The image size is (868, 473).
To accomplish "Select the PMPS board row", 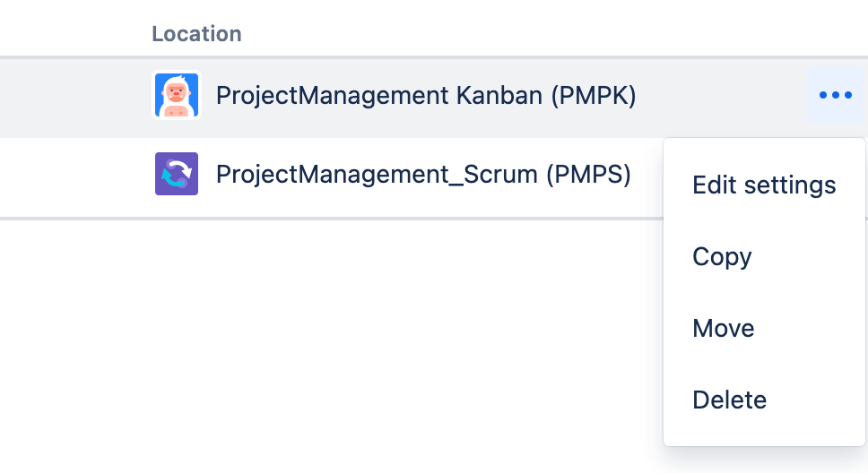I will 332,177.
